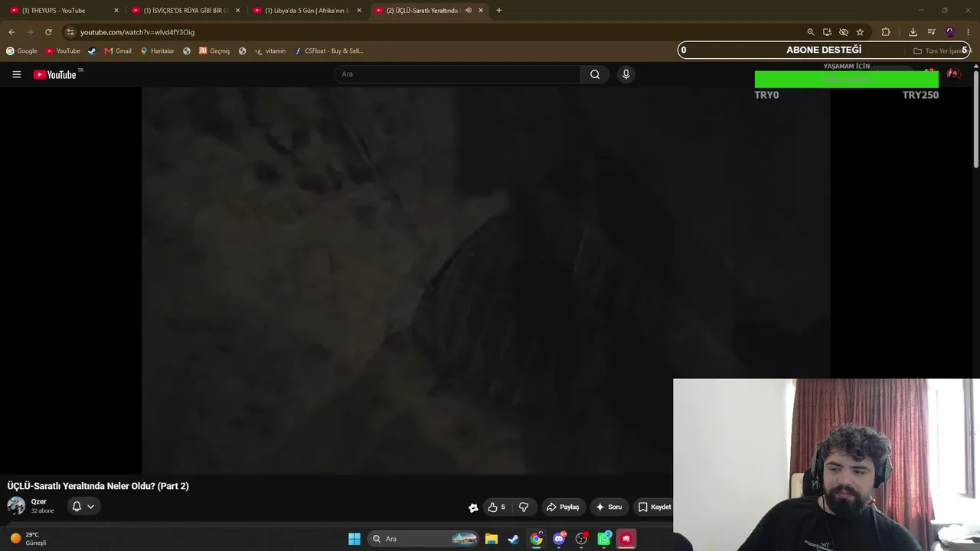Dislike the video with thumbs down
Screen dimensions: 980x551
pyautogui.click(x=524, y=507)
